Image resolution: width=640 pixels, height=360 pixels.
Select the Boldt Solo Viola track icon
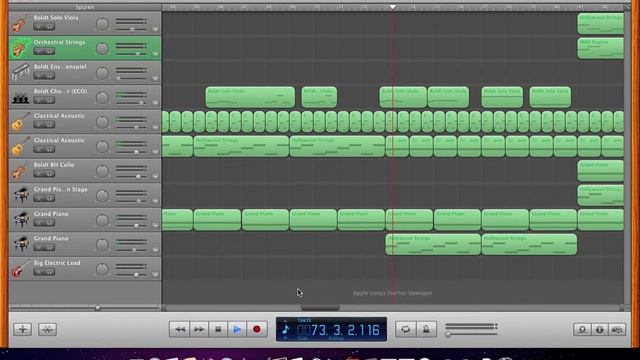[20, 24]
